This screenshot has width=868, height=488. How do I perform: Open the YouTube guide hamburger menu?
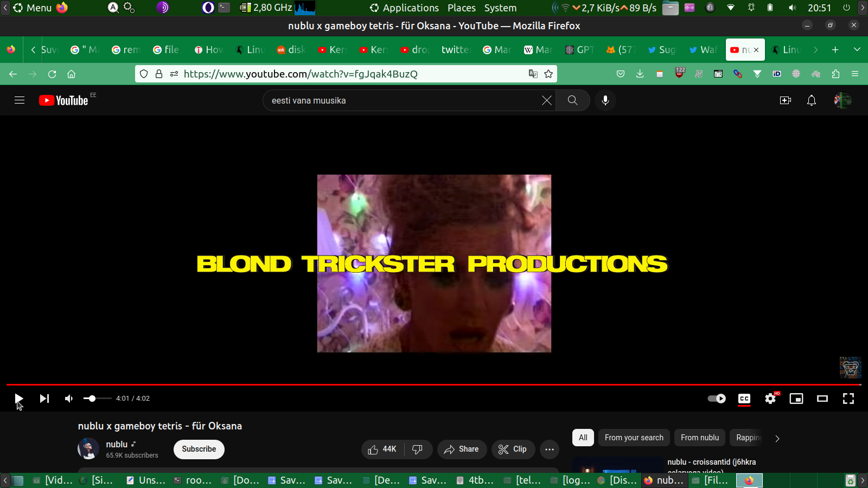[20, 100]
